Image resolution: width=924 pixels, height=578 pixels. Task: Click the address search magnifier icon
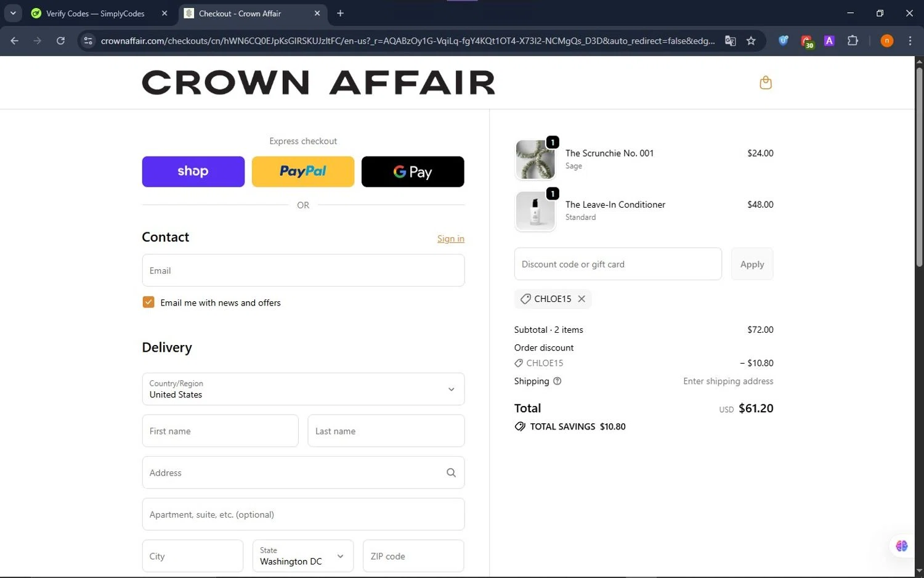(451, 473)
